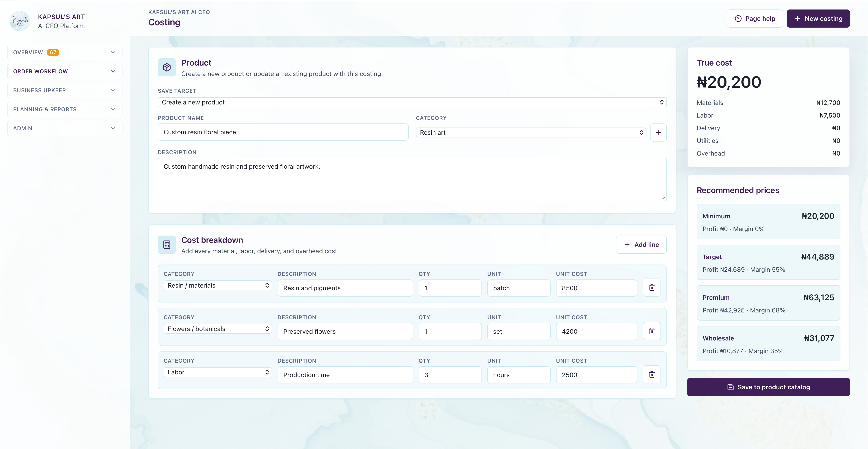Open the Labor category dropdown

(218, 372)
